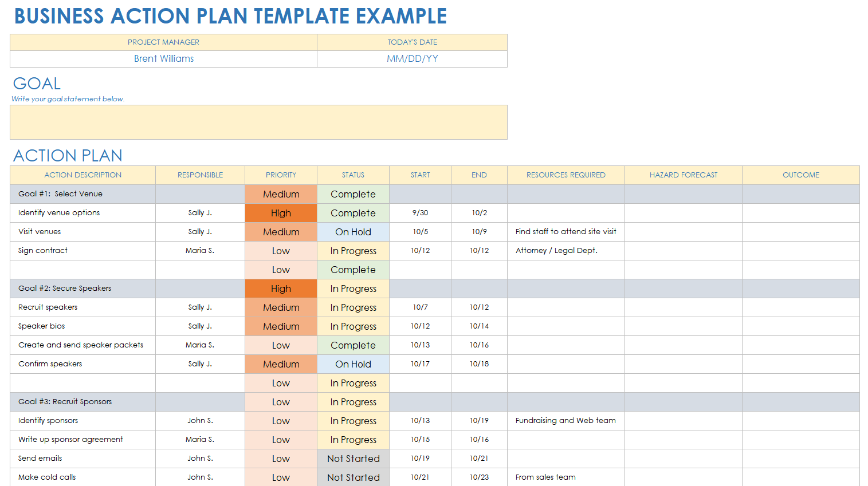Viewport: 868px width, 486px height.
Task: Select 'Fundraising and Web team' cell
Action: (566, 421)
